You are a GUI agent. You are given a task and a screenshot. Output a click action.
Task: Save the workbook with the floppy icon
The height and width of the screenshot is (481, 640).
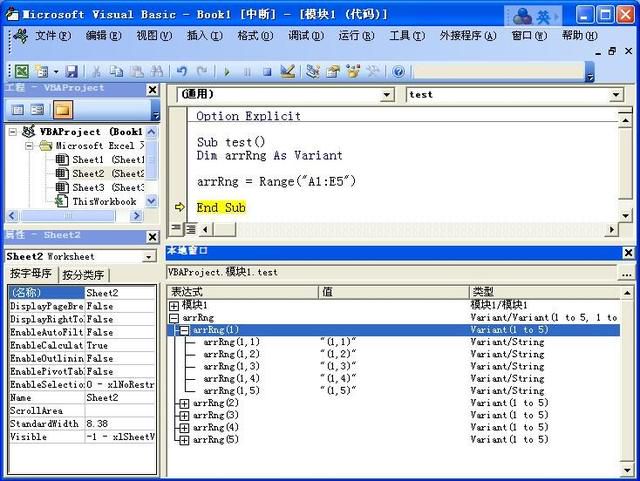72,71
